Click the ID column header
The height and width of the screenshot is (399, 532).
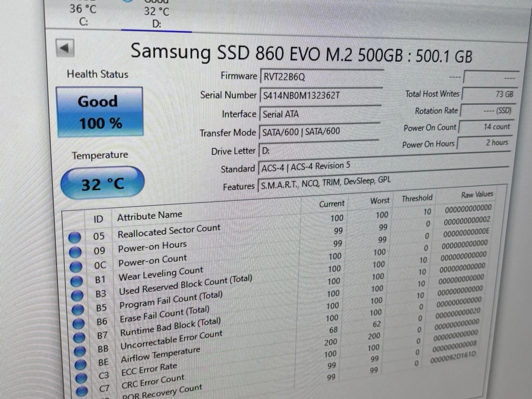tap(98, 219)
